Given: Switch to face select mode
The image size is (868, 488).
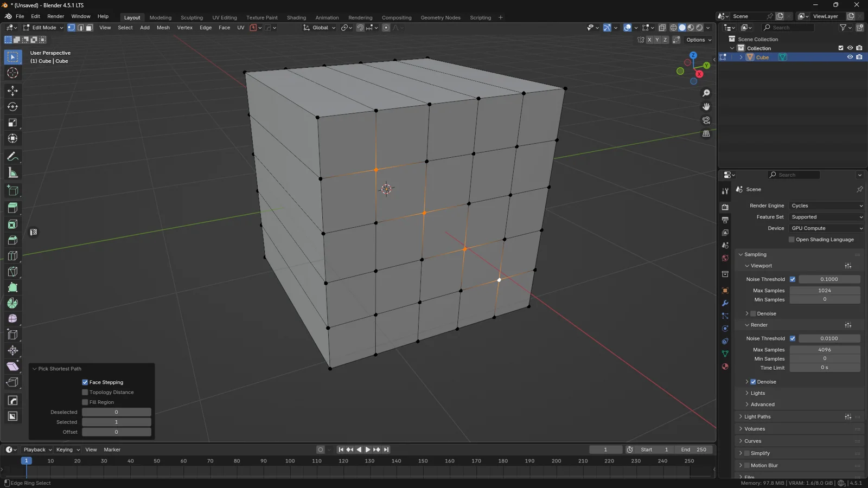Looking at the screenshot, I should pyautogui.click(x=89, y=28).
